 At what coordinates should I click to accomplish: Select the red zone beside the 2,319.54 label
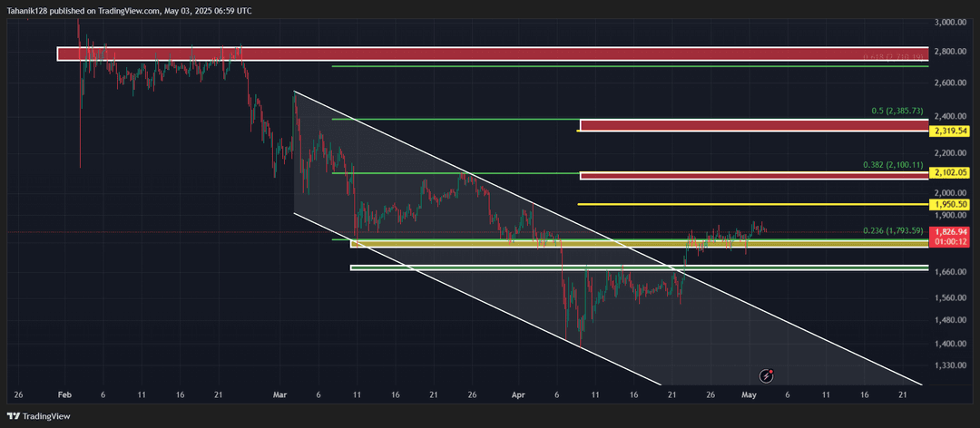coord(754,125)
